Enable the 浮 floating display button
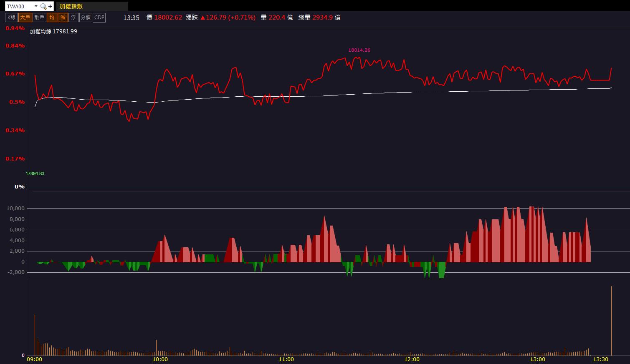 click(x=73, y=18)
